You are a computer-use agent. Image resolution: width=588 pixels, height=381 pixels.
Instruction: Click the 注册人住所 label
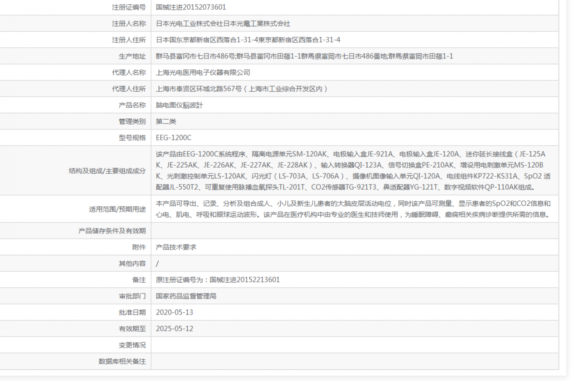click(129, 40)
